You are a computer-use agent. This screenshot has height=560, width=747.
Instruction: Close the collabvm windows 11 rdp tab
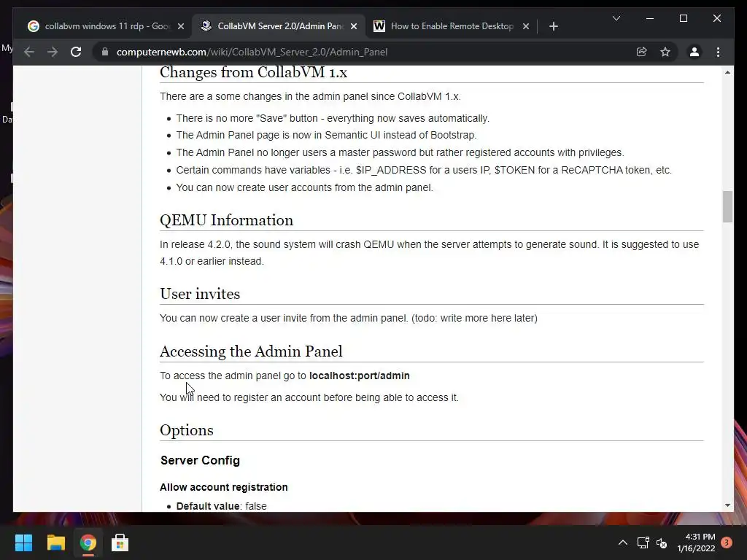[x=181, y=26]
